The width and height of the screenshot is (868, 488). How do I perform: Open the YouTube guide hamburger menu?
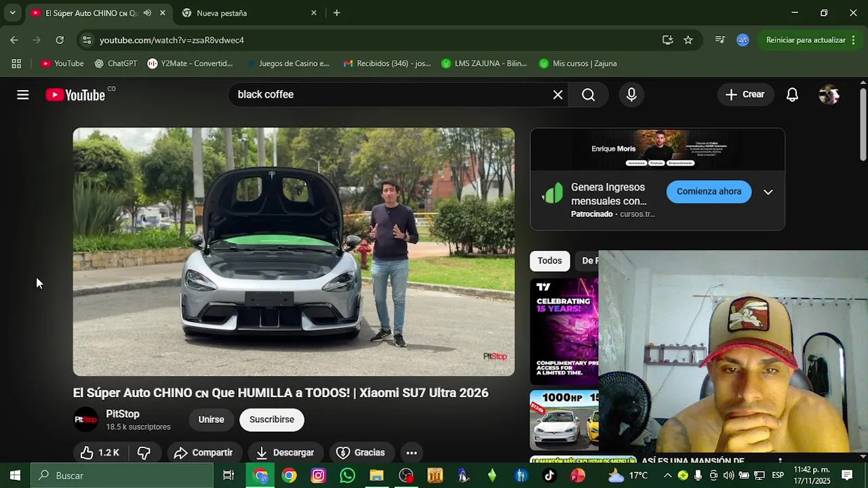tap(23, 95)
